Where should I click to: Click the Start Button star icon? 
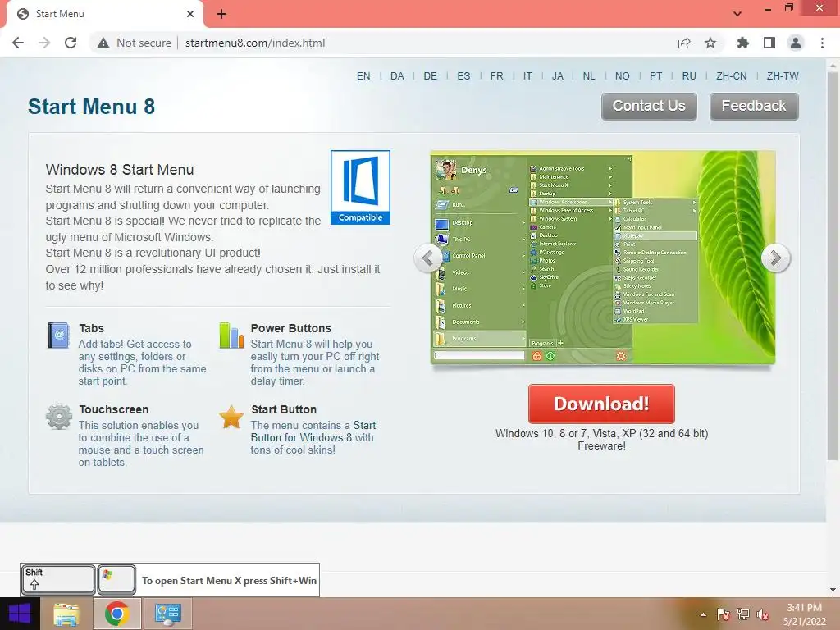click(231, 417)
